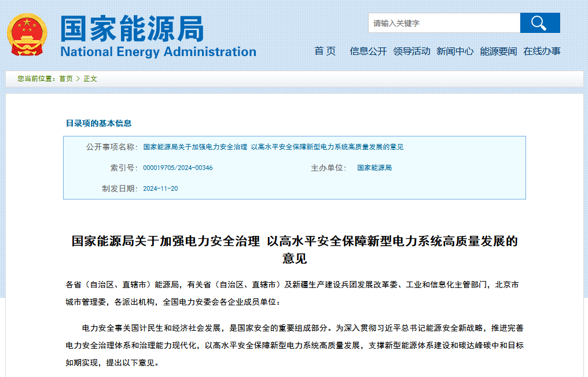Viewport: 588px width, 377px height.
Task: Open the 领导活动 navigation item
Action: [411, 51]
